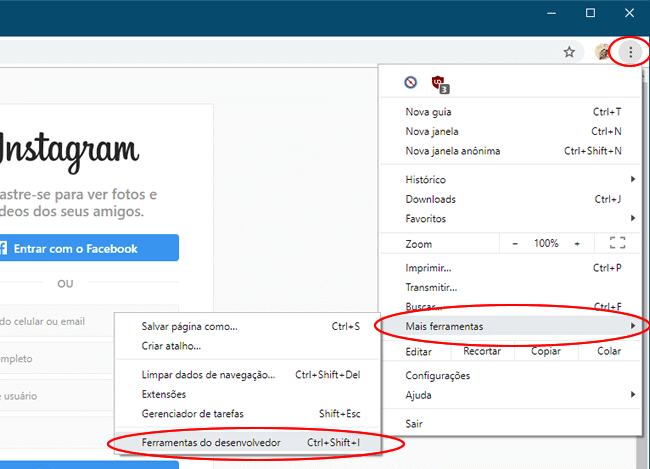Bookmark this page with the star icon

pos(569,52)
